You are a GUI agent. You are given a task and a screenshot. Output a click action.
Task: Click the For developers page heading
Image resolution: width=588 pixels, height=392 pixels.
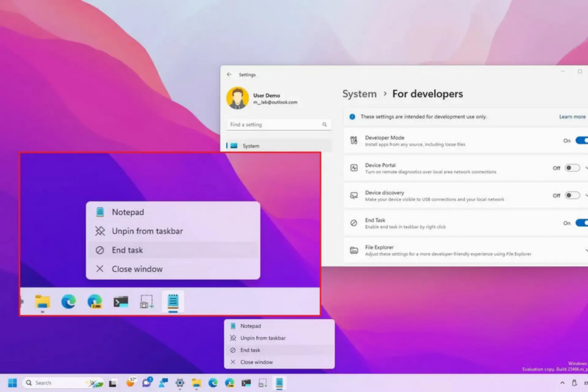(428, 94)
